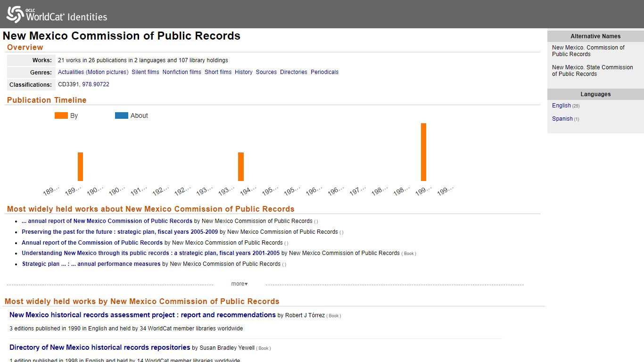
Task: Click alternative name 'New Mexico. Commission of Public Records'
Action: pyautogui.click(x=588, y=51)
